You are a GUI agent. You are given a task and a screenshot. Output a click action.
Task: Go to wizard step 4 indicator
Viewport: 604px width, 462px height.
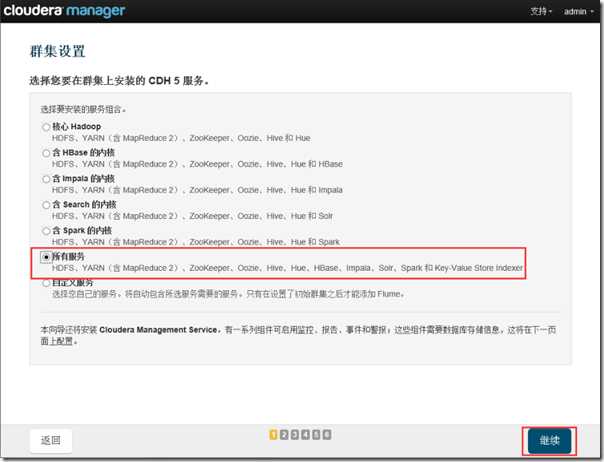[305, 435]
